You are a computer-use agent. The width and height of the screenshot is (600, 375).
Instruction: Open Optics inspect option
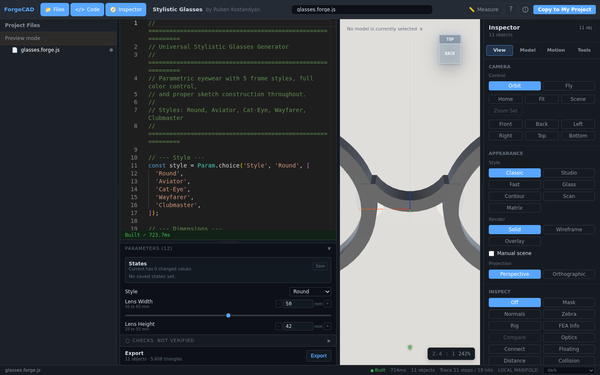569,338
